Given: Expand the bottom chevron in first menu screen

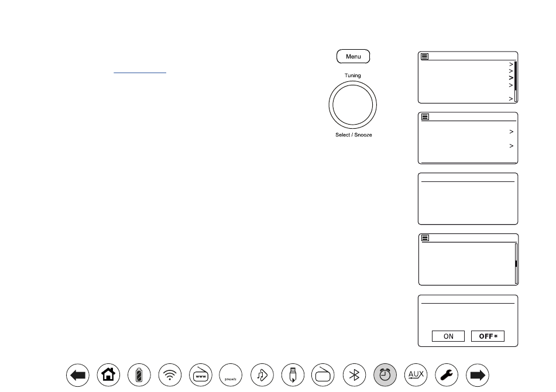Looking at the screenshot, I should click(x=511, y=98).
